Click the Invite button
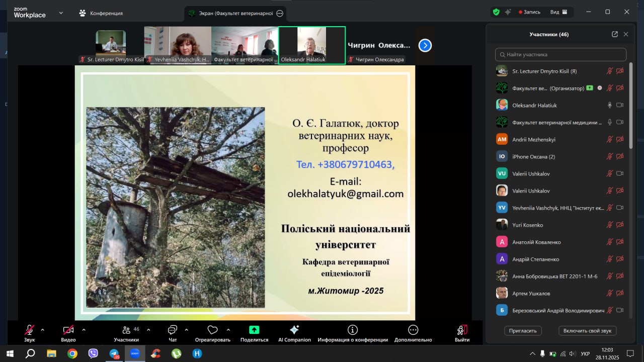Image resolution: width=644 pixels, height=362 pixels. pos(523,330)
